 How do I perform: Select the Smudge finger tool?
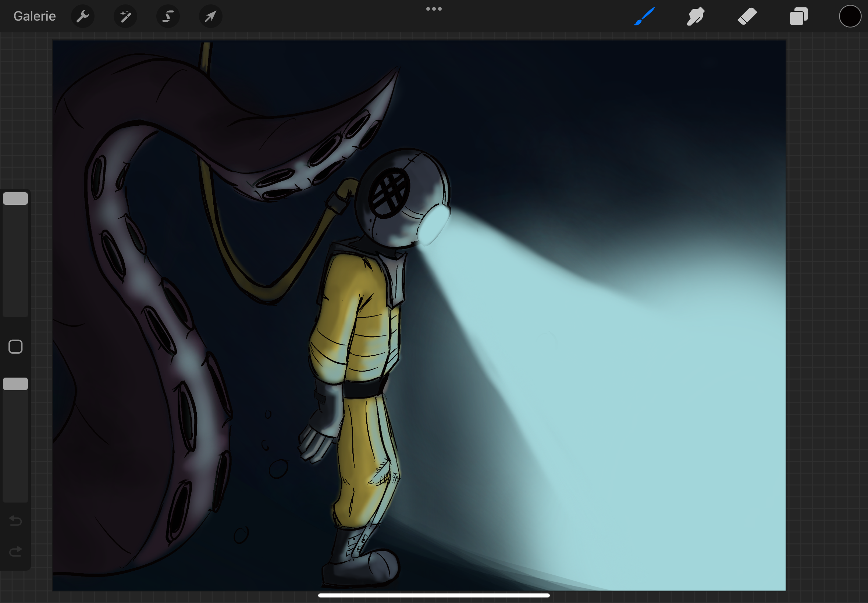(x=696, y=16)
